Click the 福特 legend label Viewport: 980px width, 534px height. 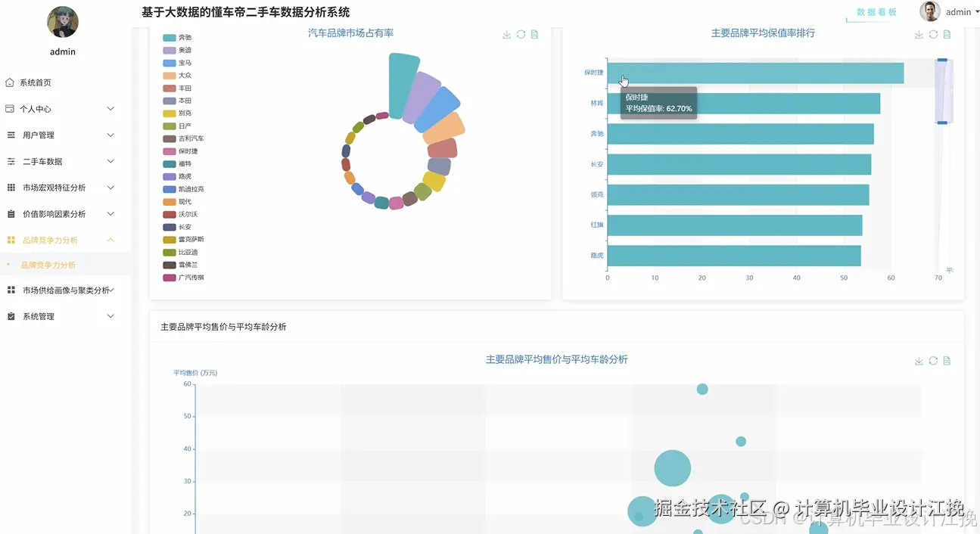click(x=185, y=164)
